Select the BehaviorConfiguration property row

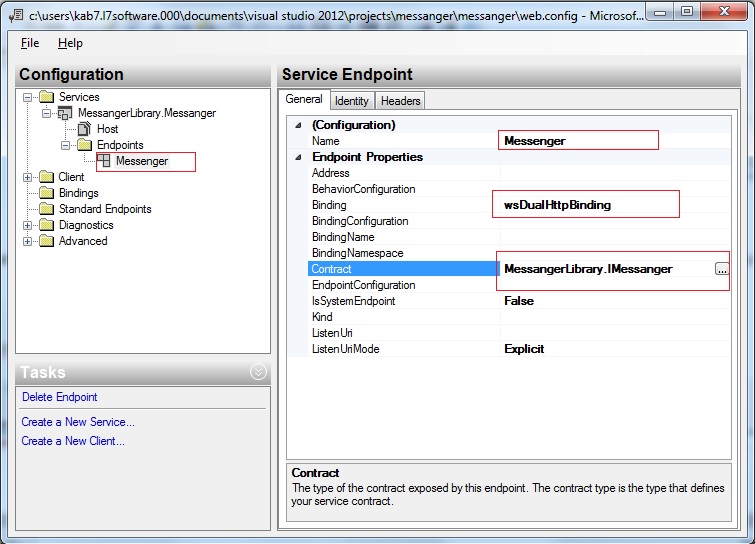[x=519, y=189]
